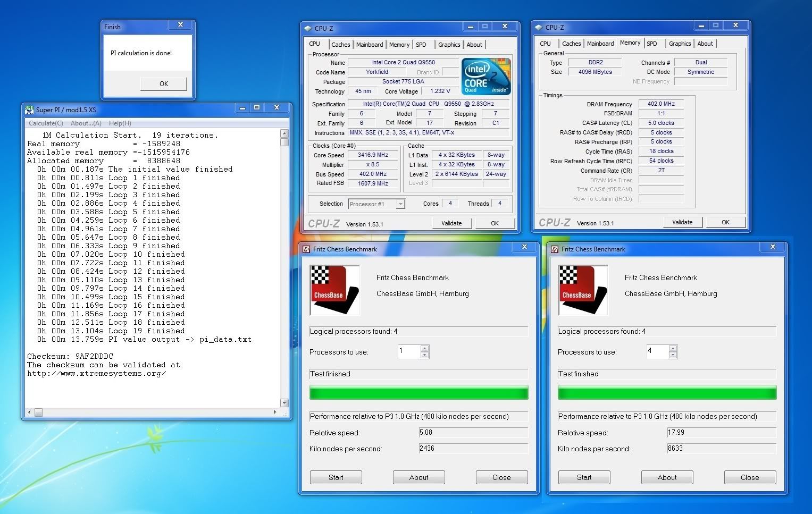Click processors field showing 1 in left Fritz
Image resolution: width=812 pixels, height=514 pixels.
point(409,351)
